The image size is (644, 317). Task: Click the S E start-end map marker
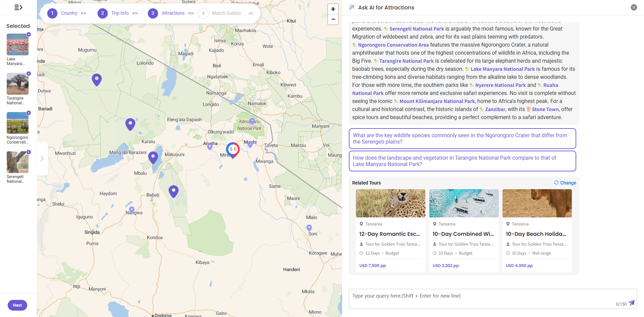[233, 150]
